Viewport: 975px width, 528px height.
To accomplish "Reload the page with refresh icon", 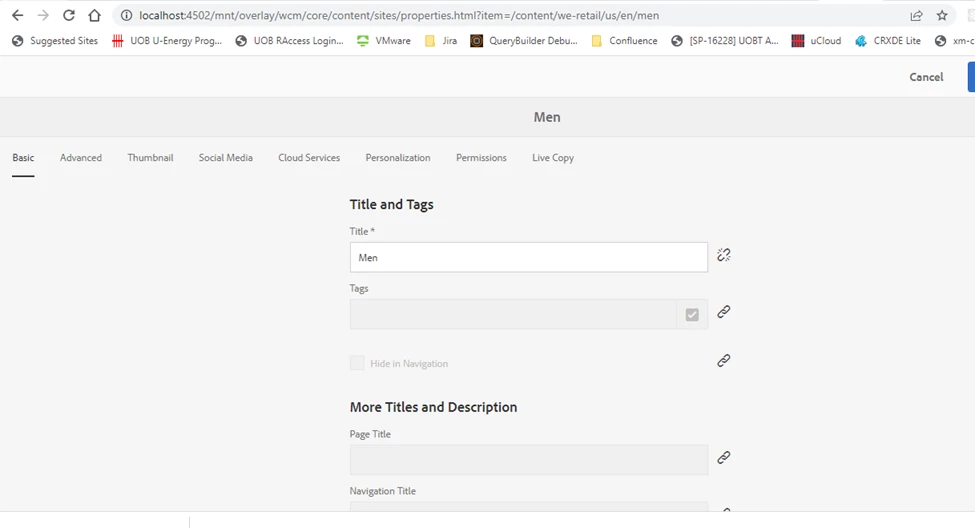I will click(68, 16).
